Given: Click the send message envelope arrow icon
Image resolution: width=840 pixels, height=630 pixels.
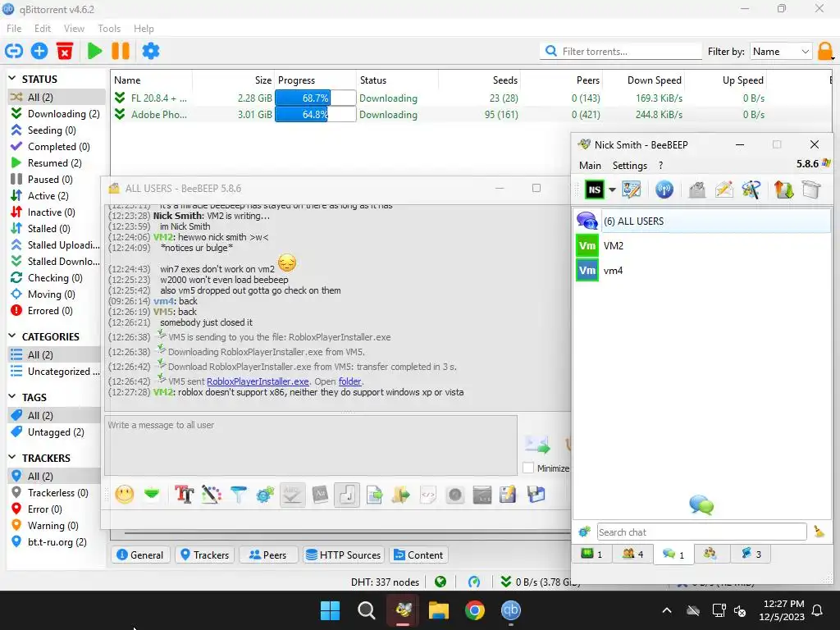Looking at the screenshot, I should (x=537, y=444).
